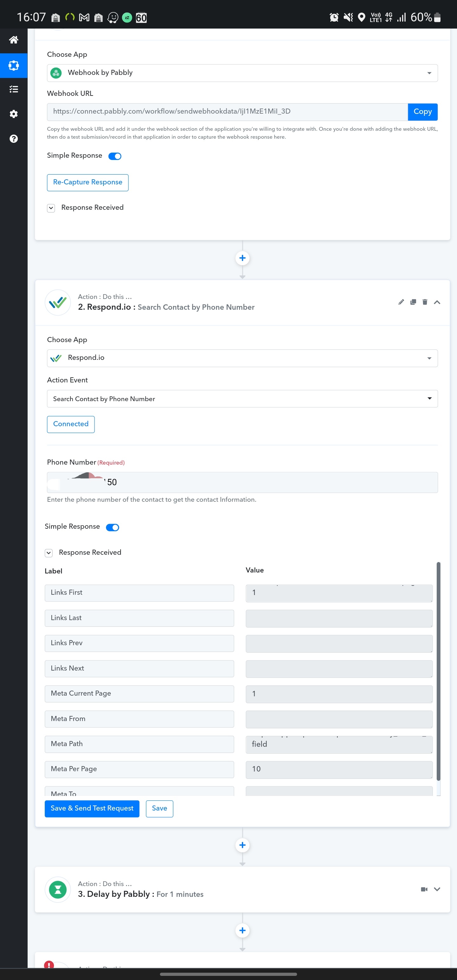Viewport: 457px width, 980px height.
Task: Open the Home icon in sidebar
Action: click(x=14, y=40)
